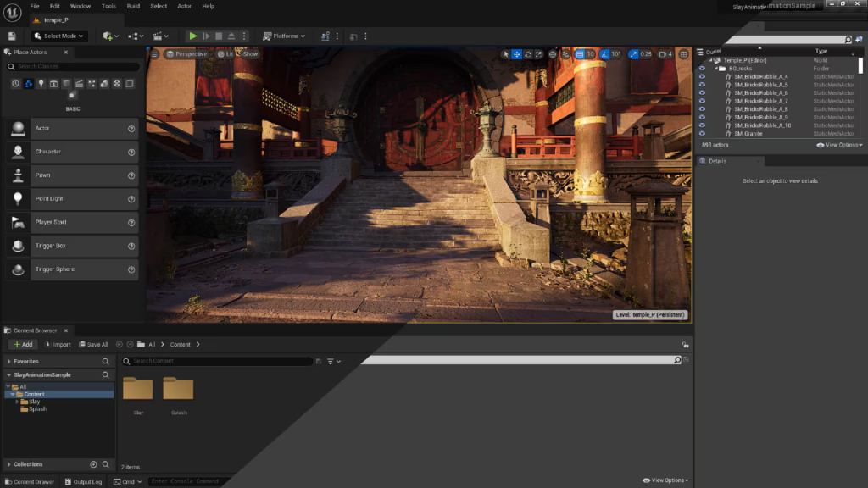Choose the translate move tool

coord(516,54)
